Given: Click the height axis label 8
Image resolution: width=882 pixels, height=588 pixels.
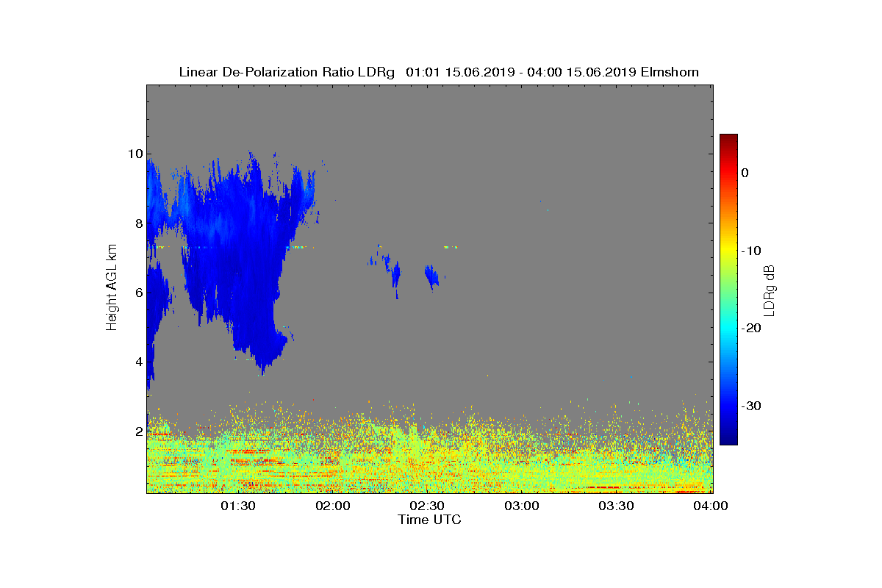Looking at the screenshot, I should point(138,223).
